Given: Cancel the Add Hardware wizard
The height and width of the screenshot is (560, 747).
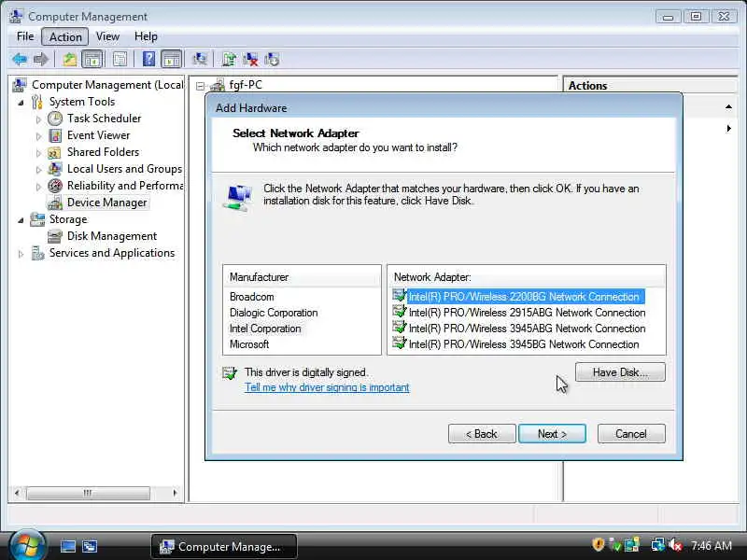Looking at the screenshot, I should [631, 434].
